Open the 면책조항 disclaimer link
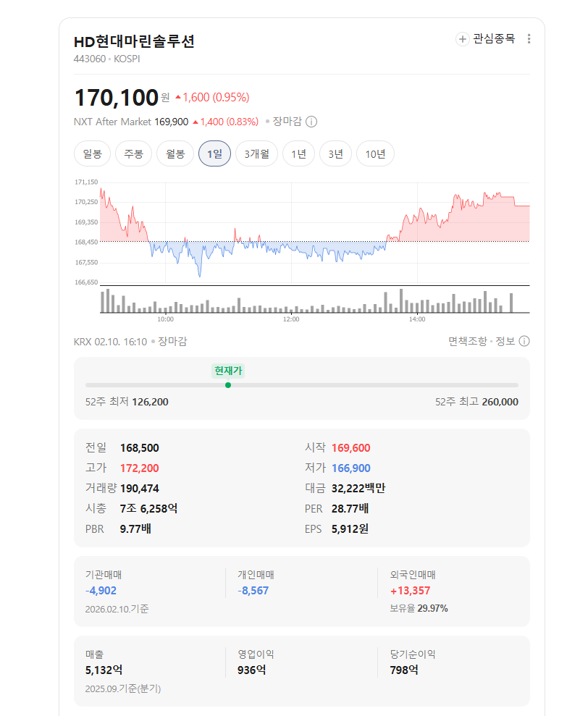The height and width of the screenshot is (716, 588). pos(468,341)
